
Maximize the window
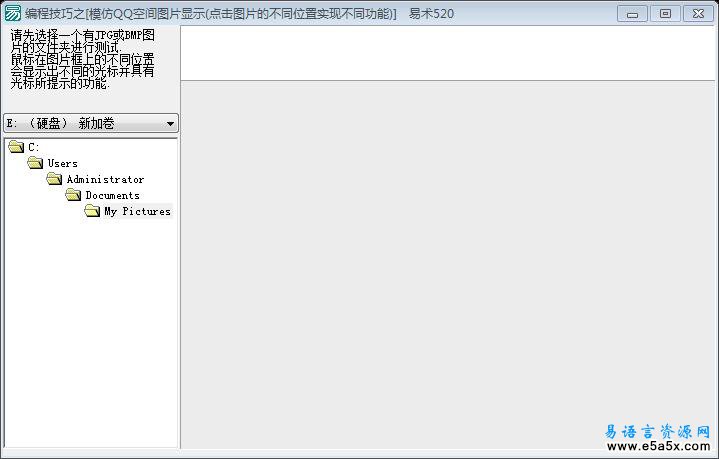(665, 14)
